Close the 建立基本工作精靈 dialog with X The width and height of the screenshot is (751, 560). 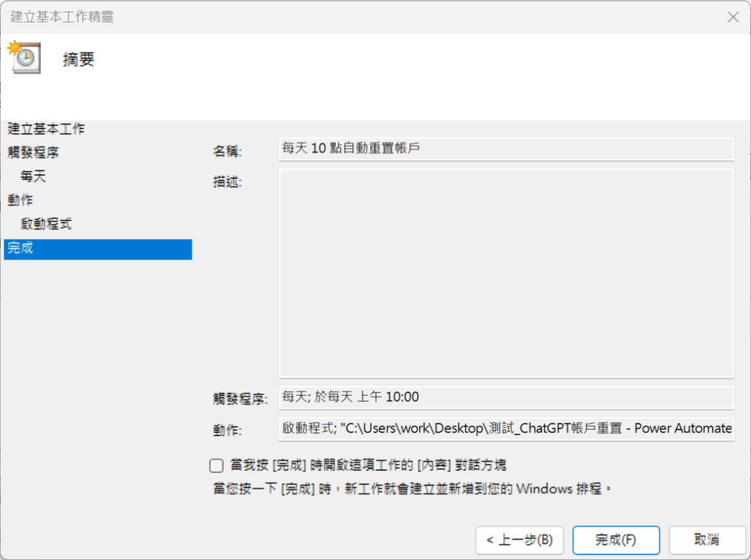(x=732, y=17)
